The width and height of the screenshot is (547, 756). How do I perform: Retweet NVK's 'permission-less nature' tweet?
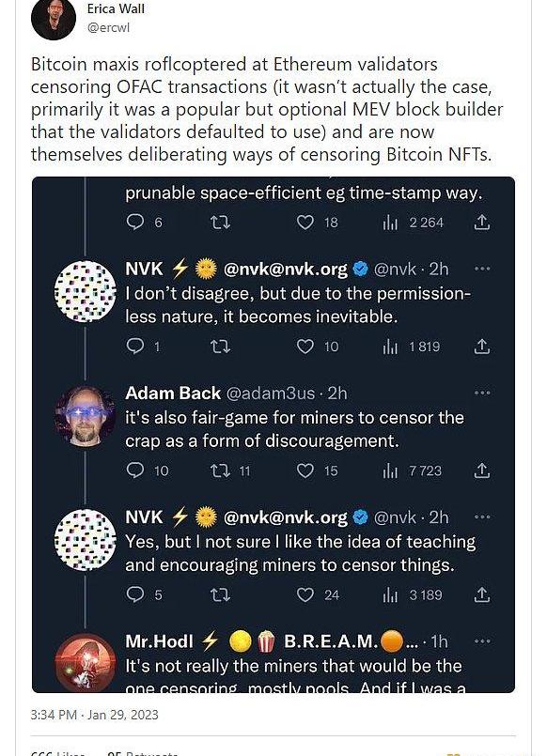(221, 347)
